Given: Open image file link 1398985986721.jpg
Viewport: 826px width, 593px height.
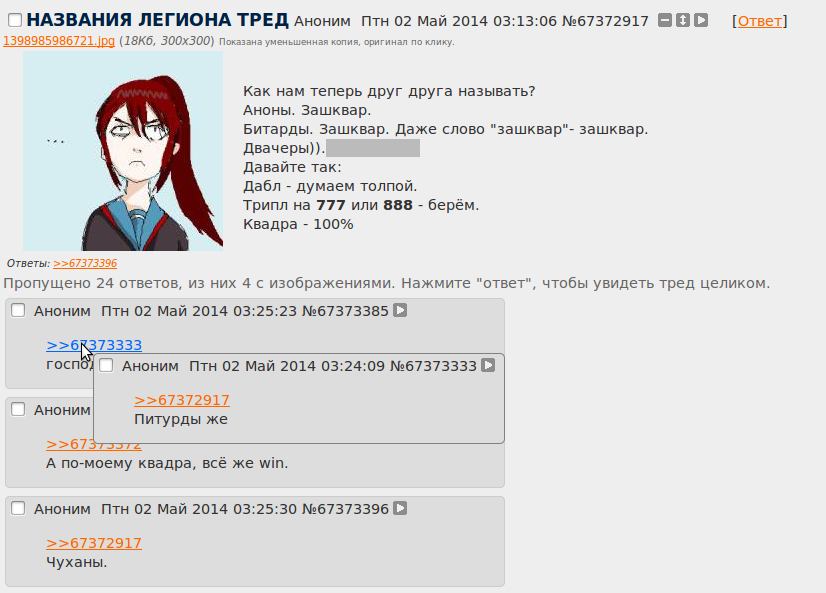Looking at the screenshot, I should [x=59, y=41].
